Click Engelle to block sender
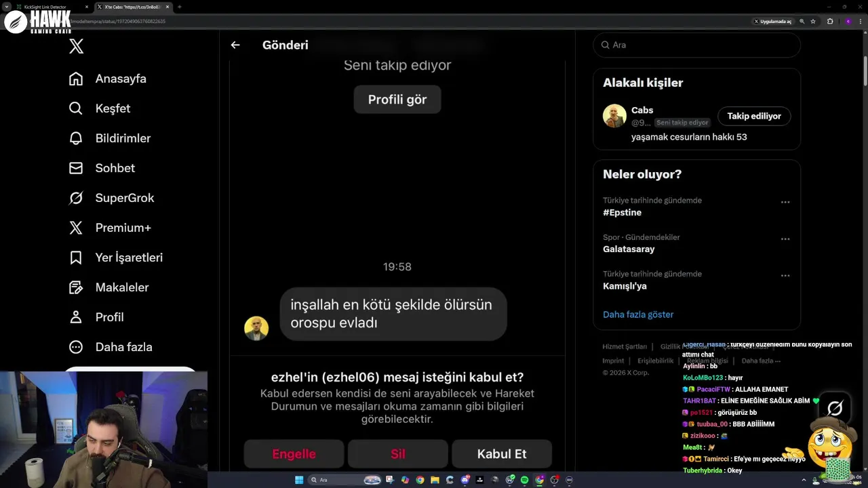868x488 pixels. point(294,454)
